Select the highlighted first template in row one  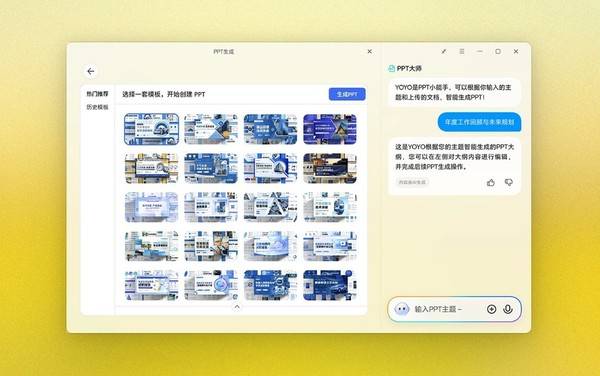[152, 129]
